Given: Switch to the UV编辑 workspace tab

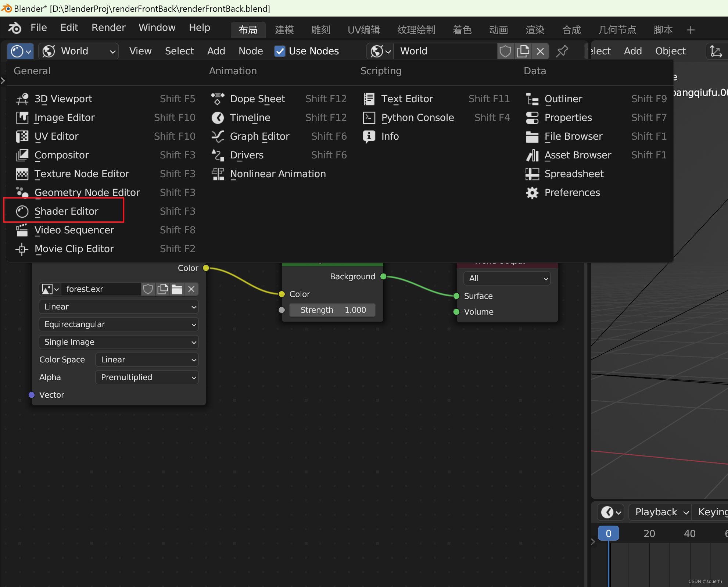Looking at the screenshot, I should coord(363,30).
